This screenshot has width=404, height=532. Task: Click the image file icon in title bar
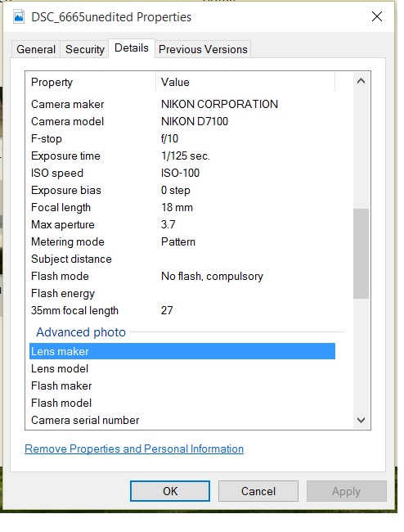(x=19, y=16)
